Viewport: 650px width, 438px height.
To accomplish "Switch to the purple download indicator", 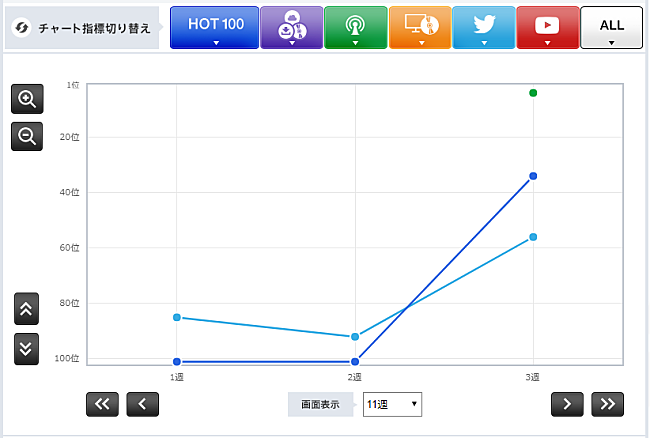I will click(291, 27).
